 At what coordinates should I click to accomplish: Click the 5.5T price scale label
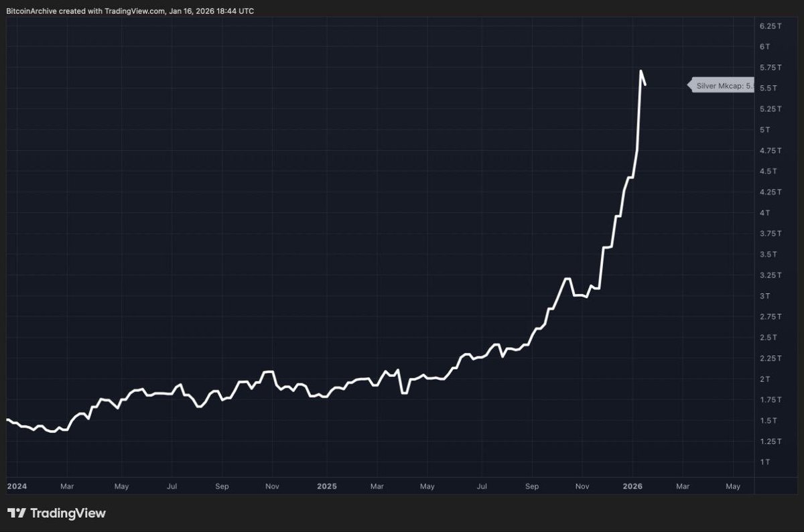(767, 88)
